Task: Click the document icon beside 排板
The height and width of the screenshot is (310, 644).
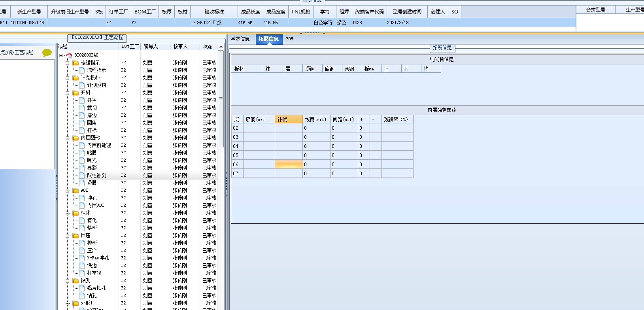Action: coord(82,243)
